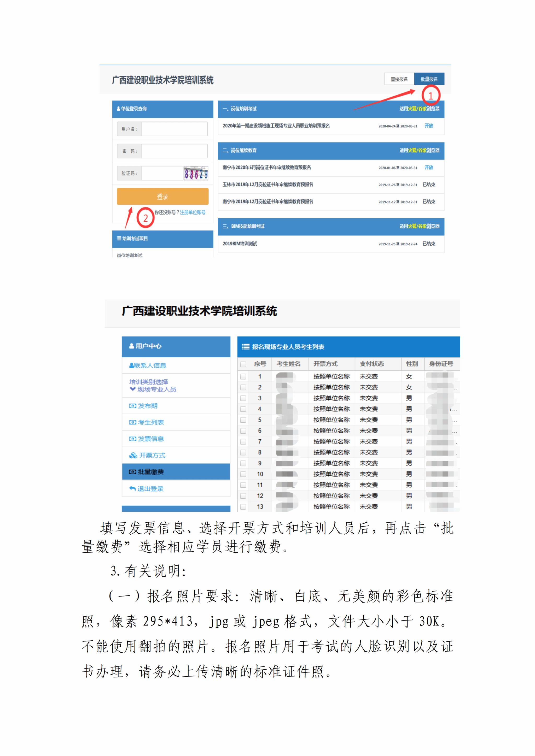Check the checkbox for row 7

click(243, 441)
